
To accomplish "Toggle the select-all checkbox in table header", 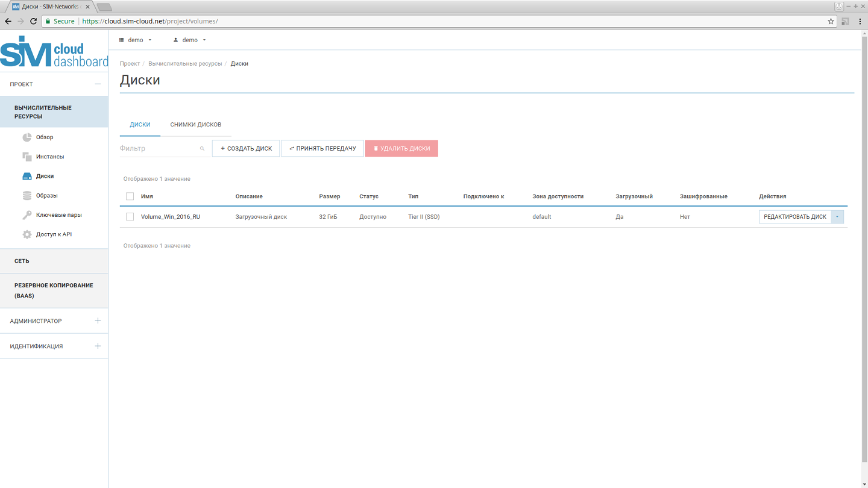I will tap(130, 196).
